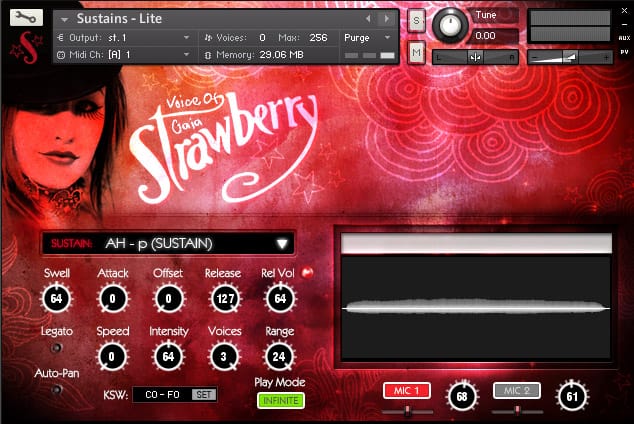The height and width of the screenshot is (424, 634).
Task: Click the Release knob showing 127
Action: coord(225,299)
